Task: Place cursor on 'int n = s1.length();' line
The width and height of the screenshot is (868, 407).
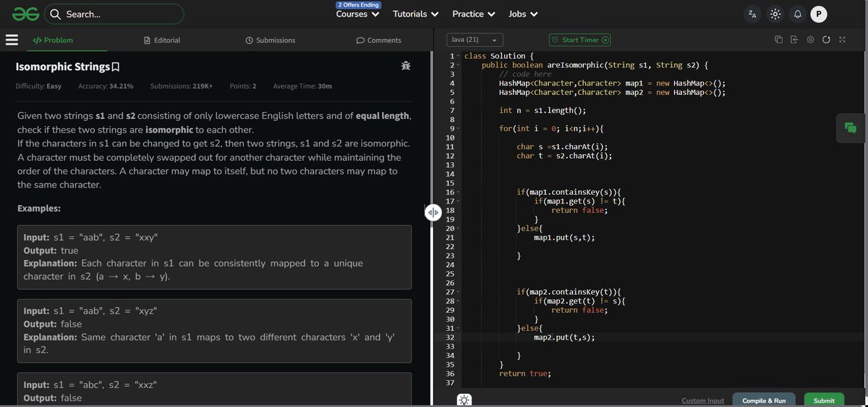Action: click(542, 110)
